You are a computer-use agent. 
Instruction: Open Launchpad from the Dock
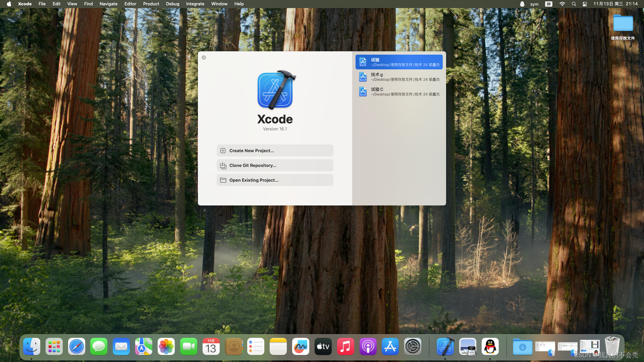[x=54, y=347]
